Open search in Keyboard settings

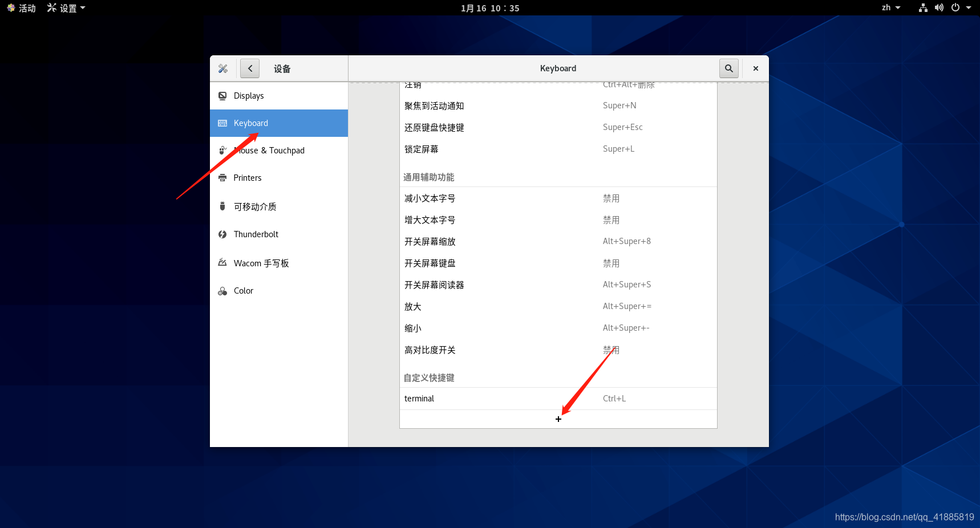pyautogui.click(x=729, y=68)
